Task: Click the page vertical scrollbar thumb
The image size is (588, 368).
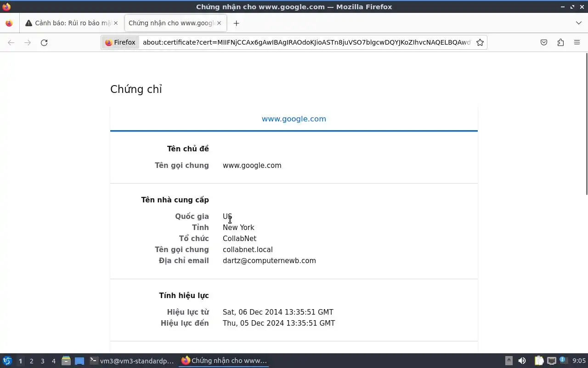Action: tap(586, 124)
